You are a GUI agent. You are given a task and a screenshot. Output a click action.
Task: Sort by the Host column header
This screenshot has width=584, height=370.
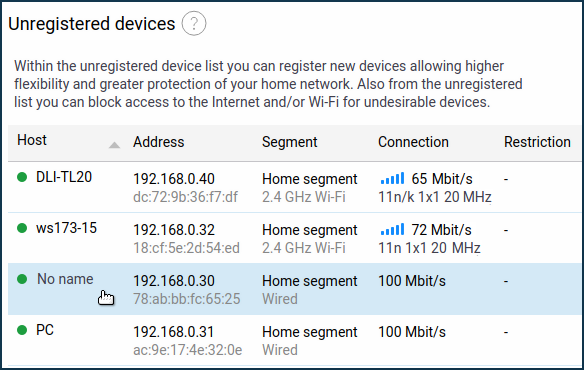click(x=32, y=140)
